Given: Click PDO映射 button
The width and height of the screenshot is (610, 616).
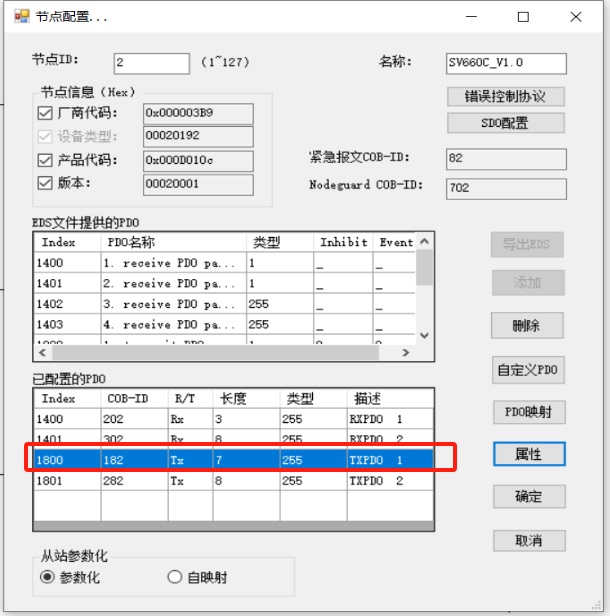Looking at the screenshot, I should (x=528, y=412).
